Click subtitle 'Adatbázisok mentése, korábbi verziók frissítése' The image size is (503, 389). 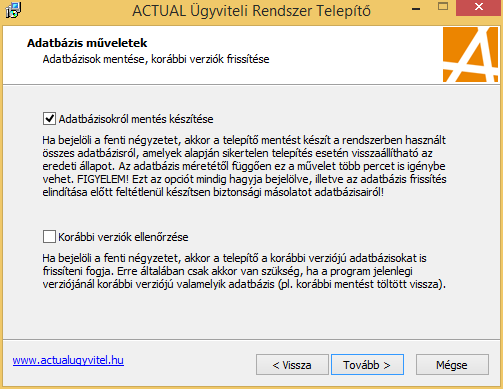click(x=156, y=59)
